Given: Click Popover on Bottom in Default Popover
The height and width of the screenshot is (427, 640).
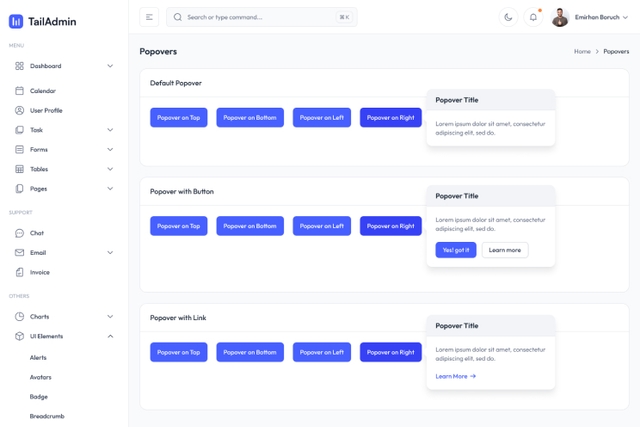Looking at the screenshot, I should [x=250, y=118].
